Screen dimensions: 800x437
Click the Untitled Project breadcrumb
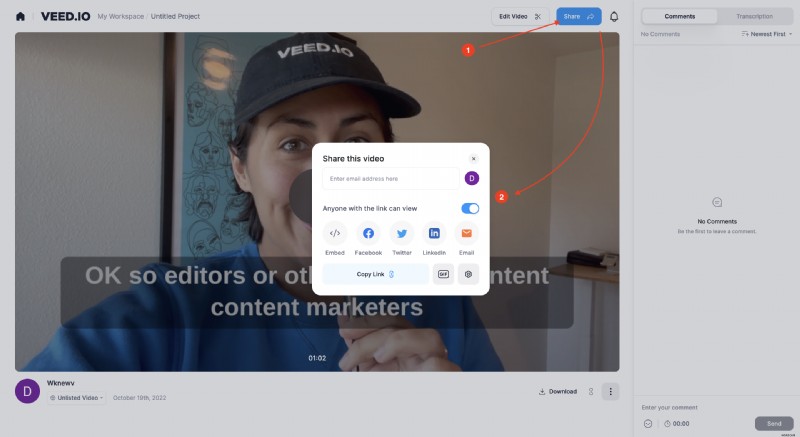tap(176, 16)
